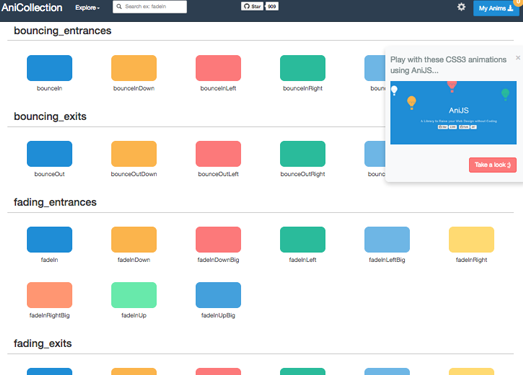523x375 pixels.
Task: Expand the Explore dropdown menu
Action: (87, 8)
